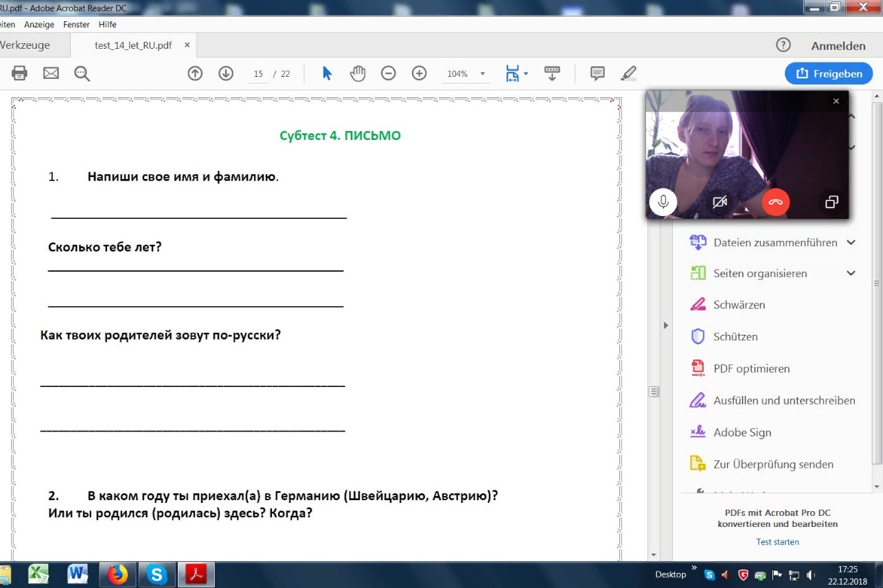
Task: Click the page number input field
Action: (x=258, y=74)
